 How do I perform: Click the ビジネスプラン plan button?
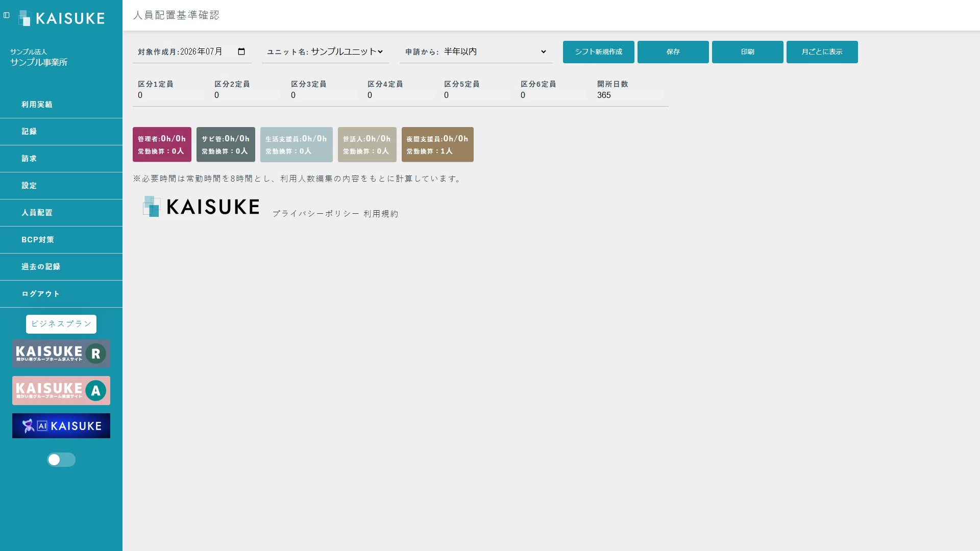pyautogui.click(x=61, y=324)
